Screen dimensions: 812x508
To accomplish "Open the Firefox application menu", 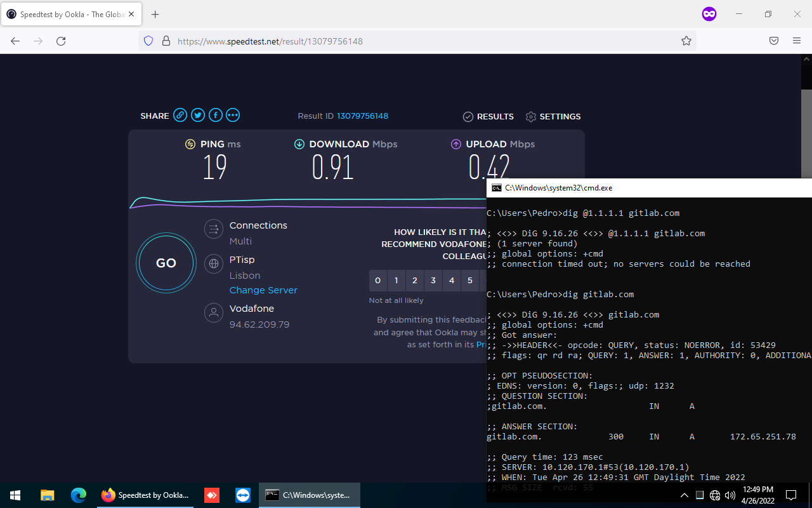I will (797, 41).
